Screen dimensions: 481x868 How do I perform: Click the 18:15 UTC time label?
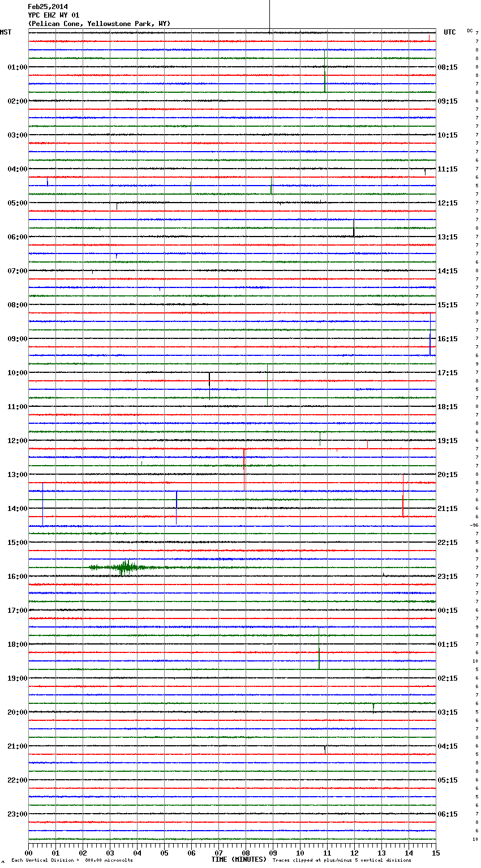coord(448,407)
